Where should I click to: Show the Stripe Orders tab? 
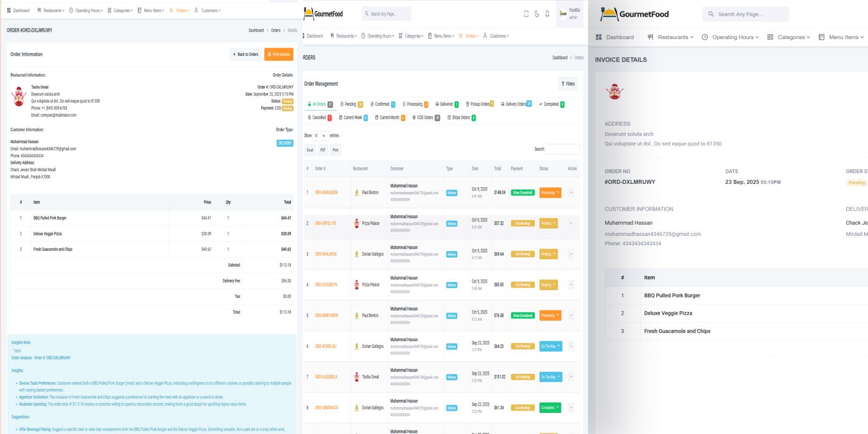(x=461, y=118)
